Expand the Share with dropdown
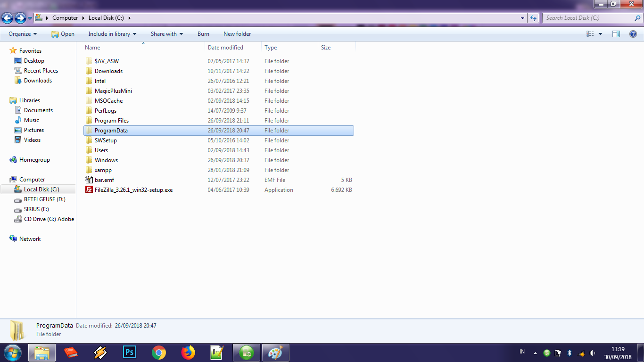The image size is (644, 362). click(x=166, y=33)
